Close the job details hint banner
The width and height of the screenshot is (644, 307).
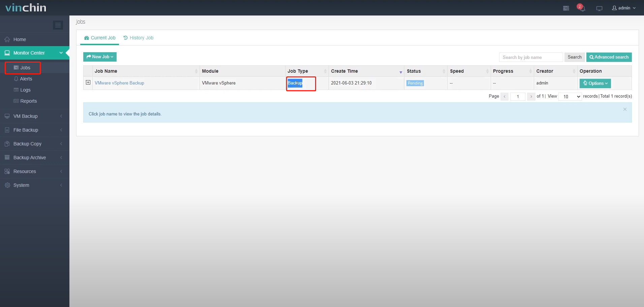point(625,109)
